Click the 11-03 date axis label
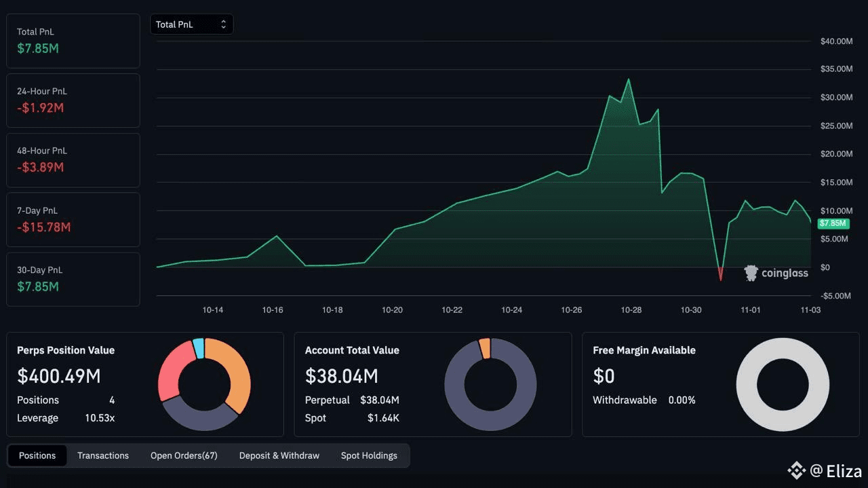The height and width of the screenshot is (488, 868). pos(810,309)
